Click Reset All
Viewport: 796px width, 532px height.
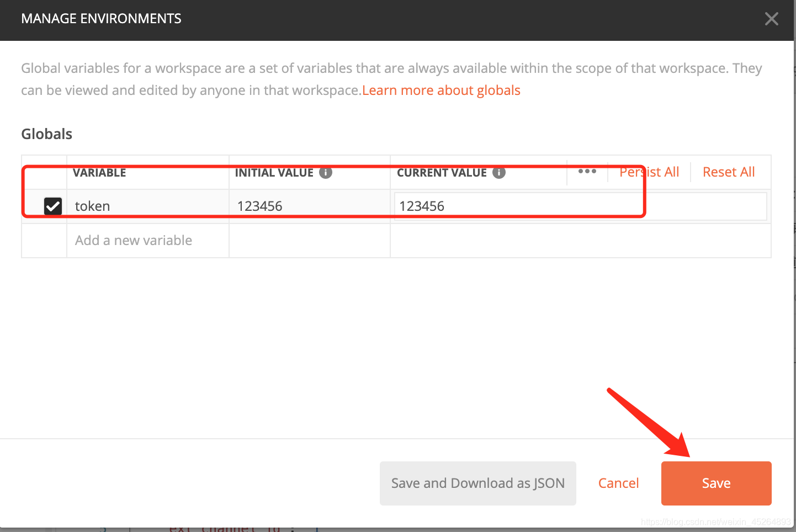coord(729,172)
